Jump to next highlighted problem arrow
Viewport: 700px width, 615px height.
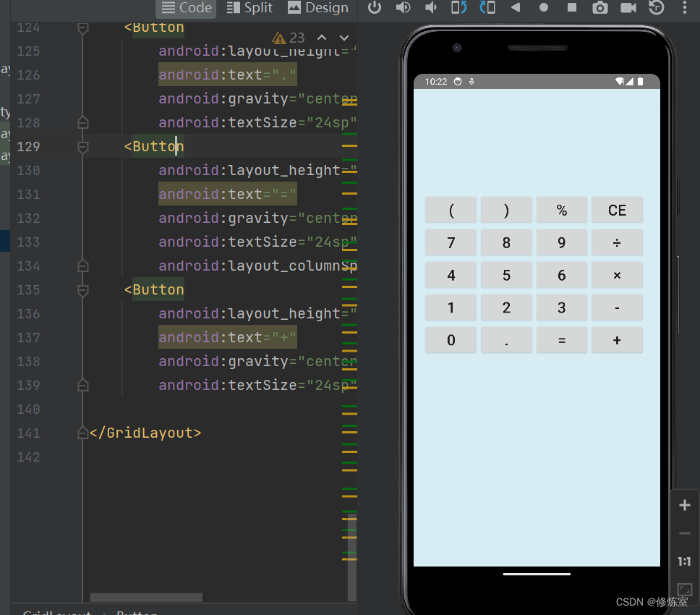(x=344, y=38)
